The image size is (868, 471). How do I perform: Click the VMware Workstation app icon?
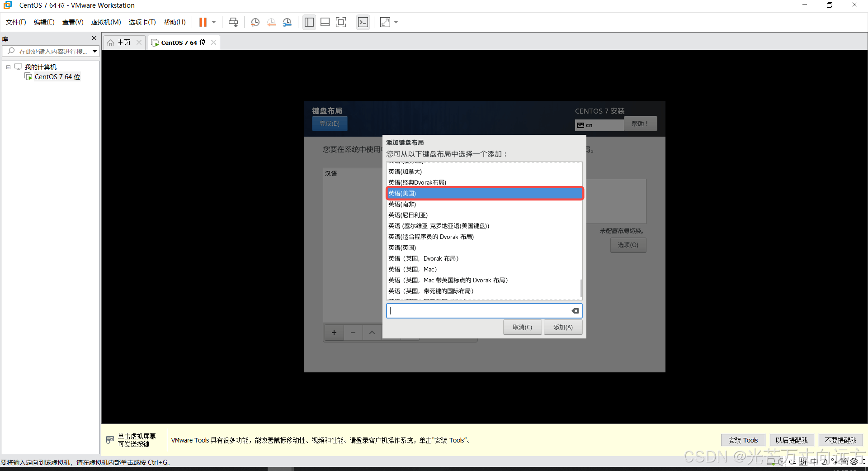(8, 5)
